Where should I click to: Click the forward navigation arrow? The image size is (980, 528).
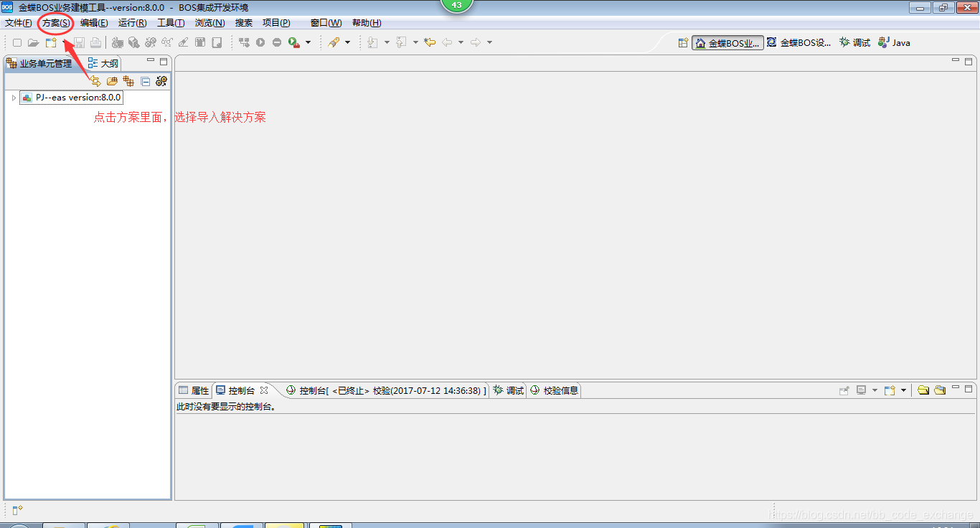(x=476, y=42)
